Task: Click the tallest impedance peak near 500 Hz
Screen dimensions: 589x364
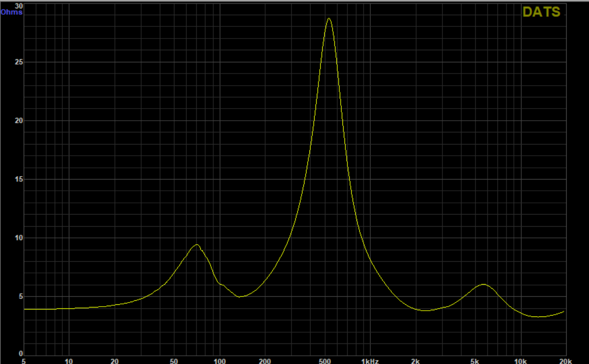Action: tap(329, 18)
